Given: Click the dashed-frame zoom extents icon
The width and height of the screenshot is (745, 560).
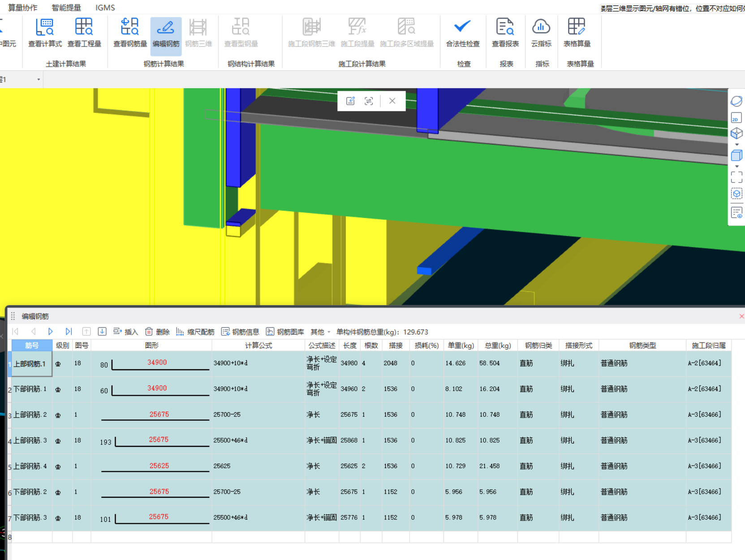Looking at the screenshot, I should point(736,177).
